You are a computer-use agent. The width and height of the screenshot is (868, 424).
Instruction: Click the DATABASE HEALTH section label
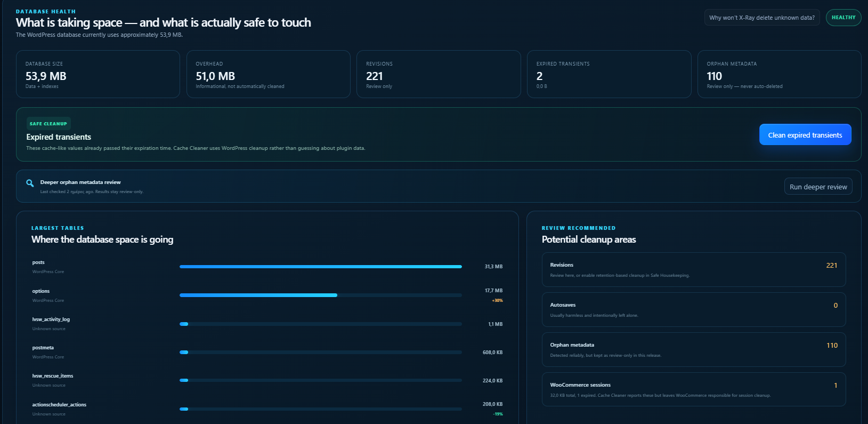(46, 12)
